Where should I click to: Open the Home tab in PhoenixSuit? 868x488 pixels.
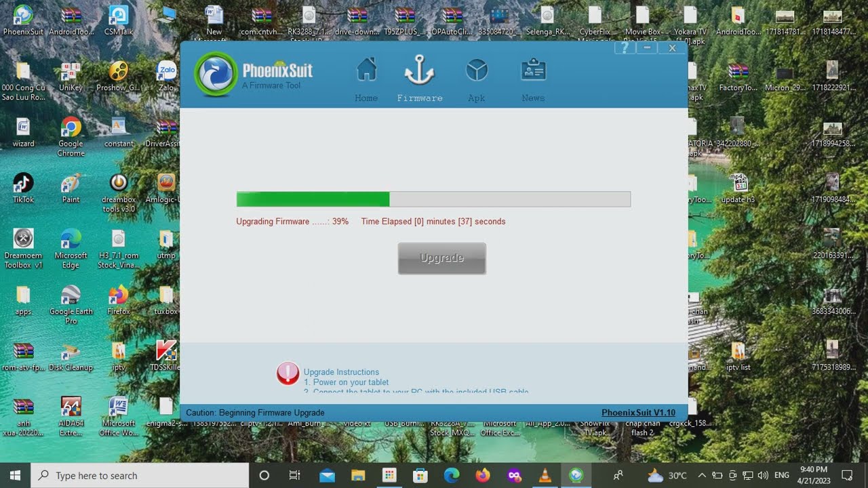[x=366, y=80]
